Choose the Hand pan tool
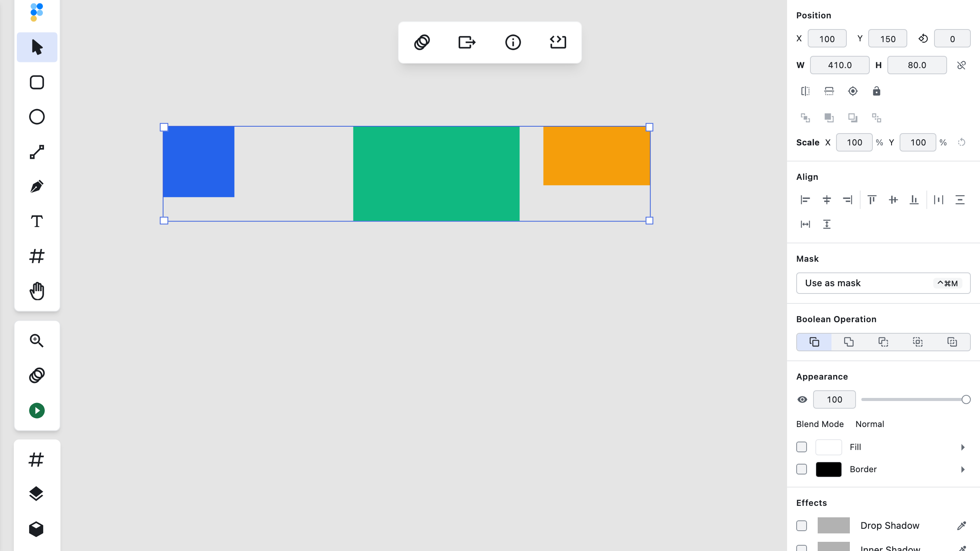The width and height of the screenshot is (980, 551). (x=37, y=291)
